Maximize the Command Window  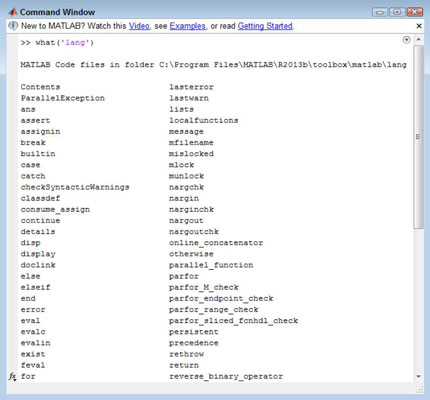[x=397, y=12]
